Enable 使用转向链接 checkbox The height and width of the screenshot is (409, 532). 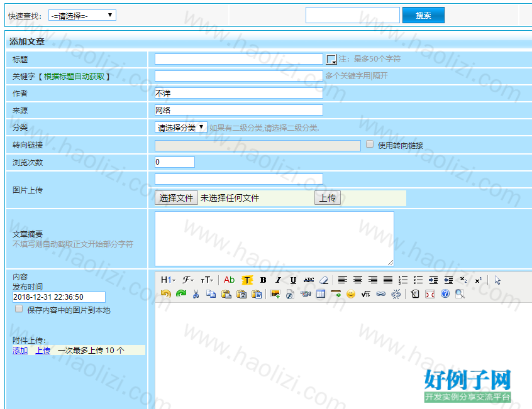pyautogui.click(x=370, y=145)
